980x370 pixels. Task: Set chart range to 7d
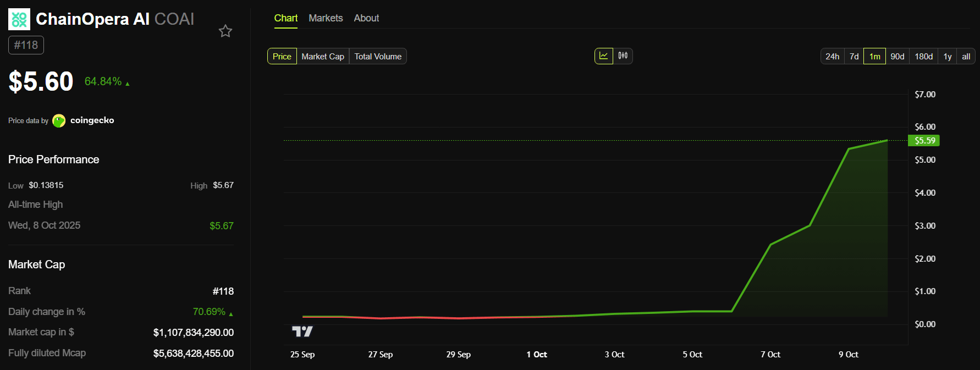(x=854, y=57)
